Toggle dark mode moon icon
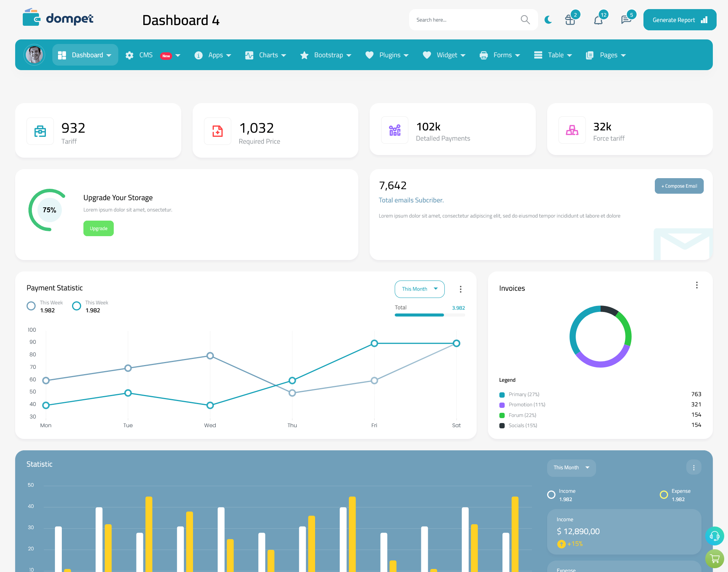 pyautogui.click(x=548, y=19)
